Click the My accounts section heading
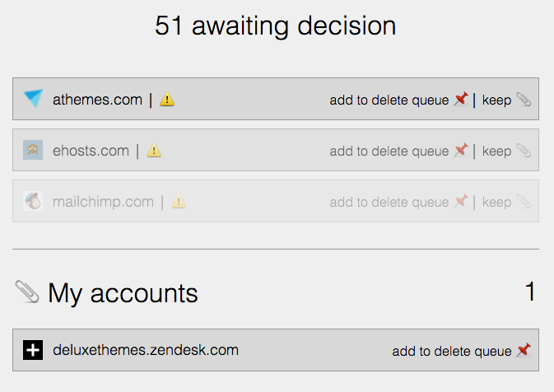This screenshot has width=554, height=392. tap(123, 293)
